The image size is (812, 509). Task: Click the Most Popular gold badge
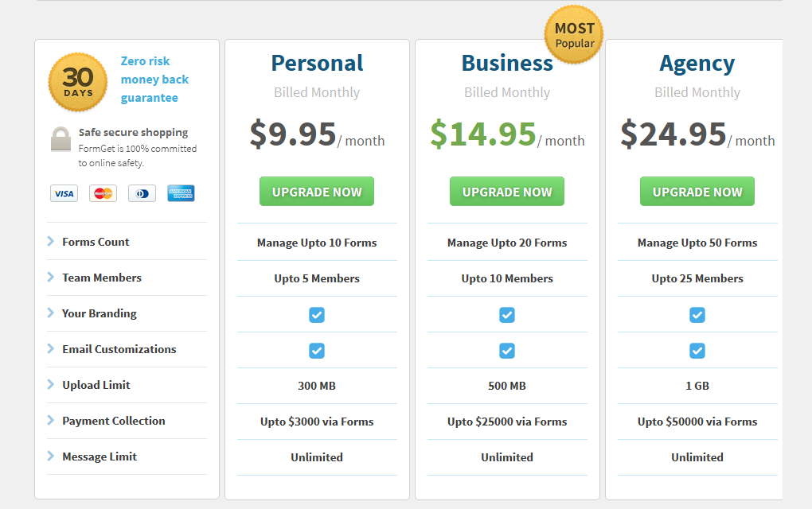point(574,35)
